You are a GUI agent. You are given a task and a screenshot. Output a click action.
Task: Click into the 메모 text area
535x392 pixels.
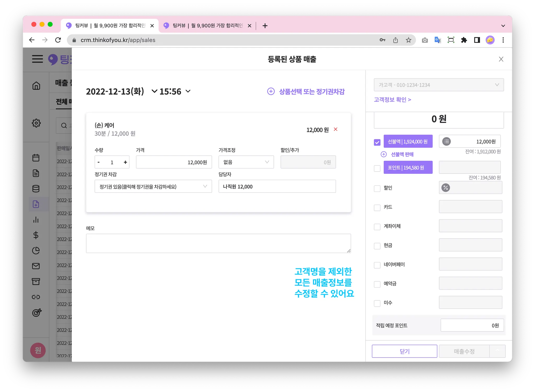click(x=218, y=243)
